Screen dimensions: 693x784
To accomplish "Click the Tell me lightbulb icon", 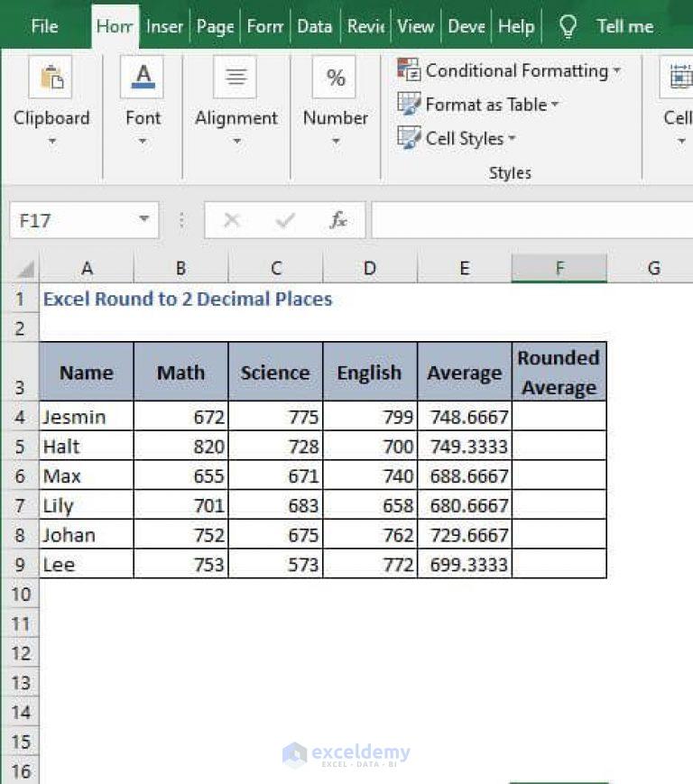I will (x=568, y=26).
